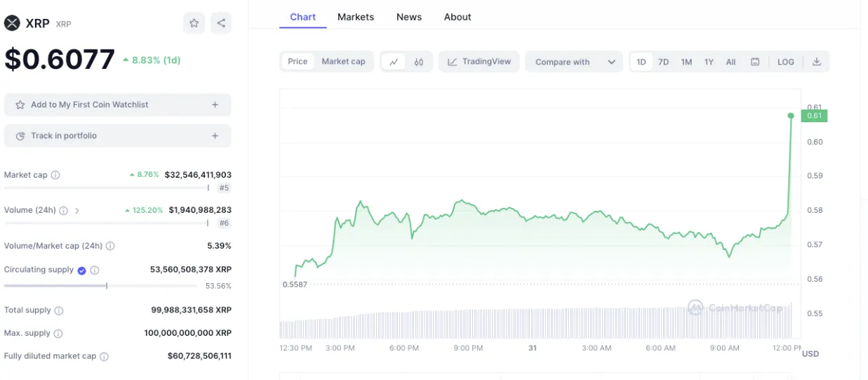Open the Compare with dropdown

574,62
